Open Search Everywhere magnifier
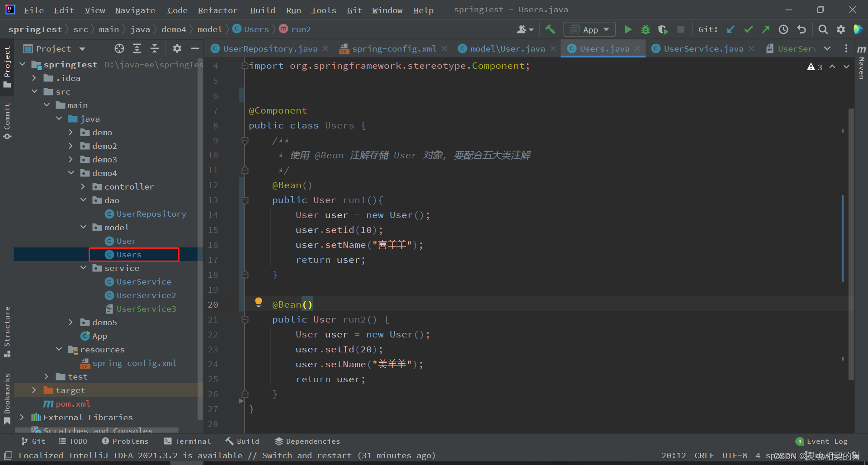Screen dimensions: 868x465 pyautogui.click(x=823, y=29)
